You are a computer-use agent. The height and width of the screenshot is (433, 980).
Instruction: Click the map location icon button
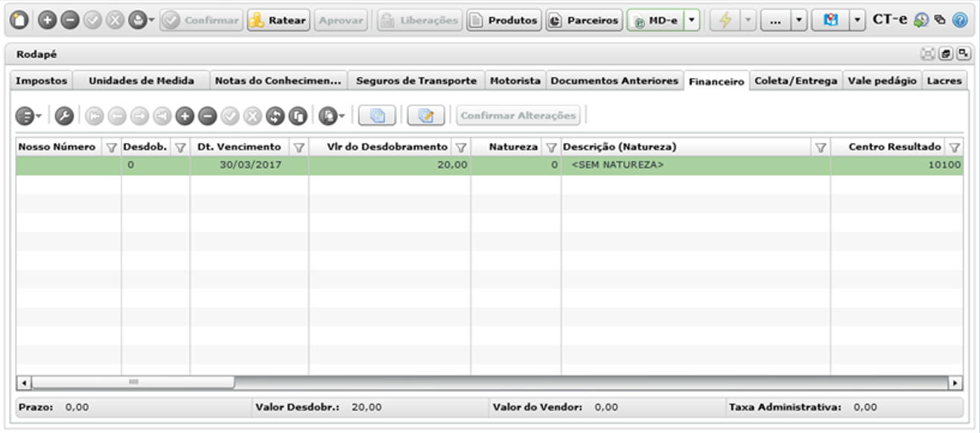point(830,21)
